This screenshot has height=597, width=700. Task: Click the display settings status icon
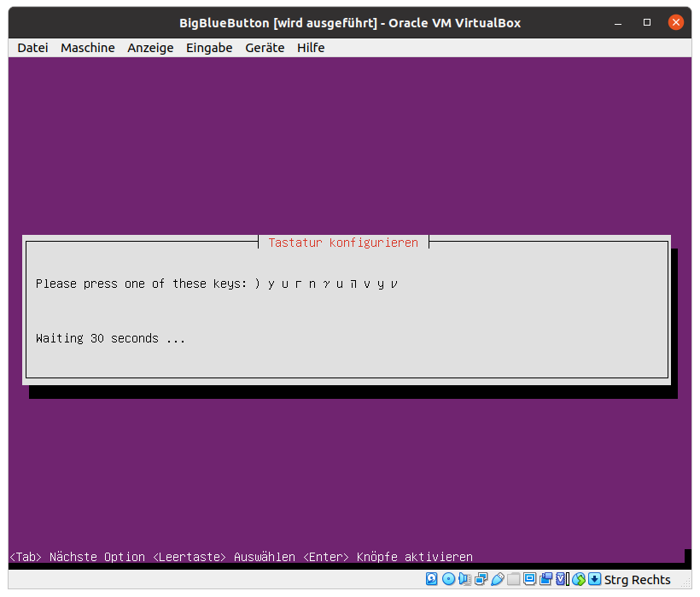tap(529, 579)
